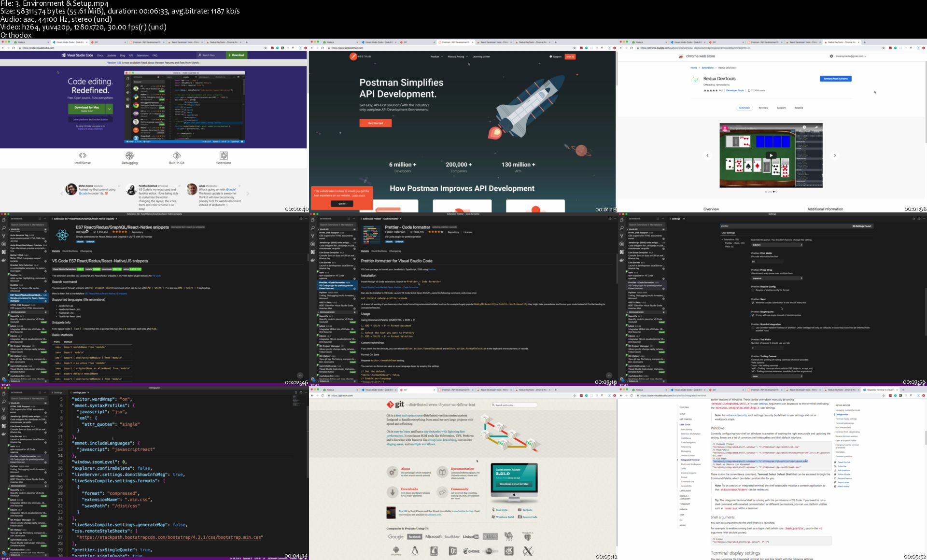This screenshot has height=560, width=927.
Task: Click scroll-to-top arrow in ES7 snippets page
Action: tap(300, 375)
